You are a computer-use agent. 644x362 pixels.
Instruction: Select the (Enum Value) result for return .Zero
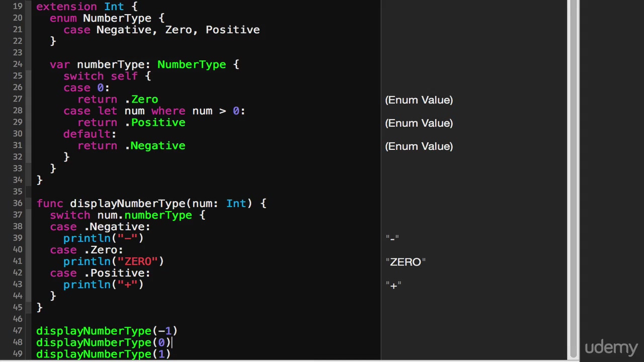tap(419, 100)
